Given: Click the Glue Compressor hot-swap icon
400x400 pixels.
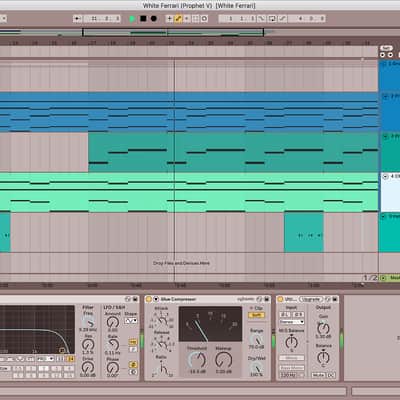Looking at the screenshot, I should click(x=258, y=299).
